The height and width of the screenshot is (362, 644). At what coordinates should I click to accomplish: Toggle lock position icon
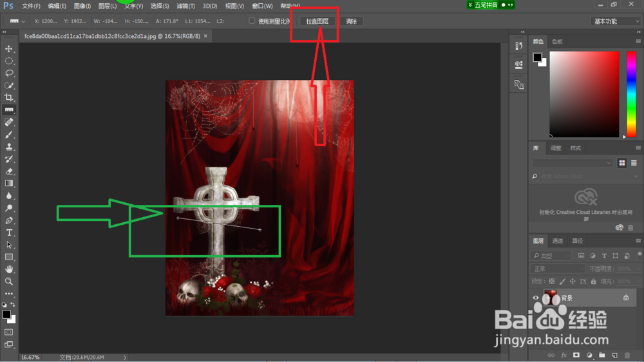(573, 281)
